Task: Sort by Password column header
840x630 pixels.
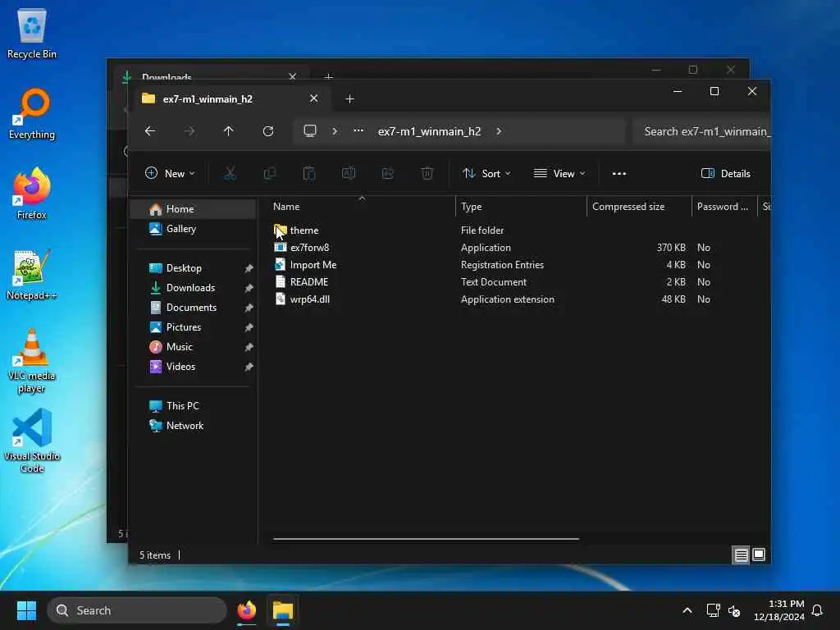Action: [x=723, y=207]
